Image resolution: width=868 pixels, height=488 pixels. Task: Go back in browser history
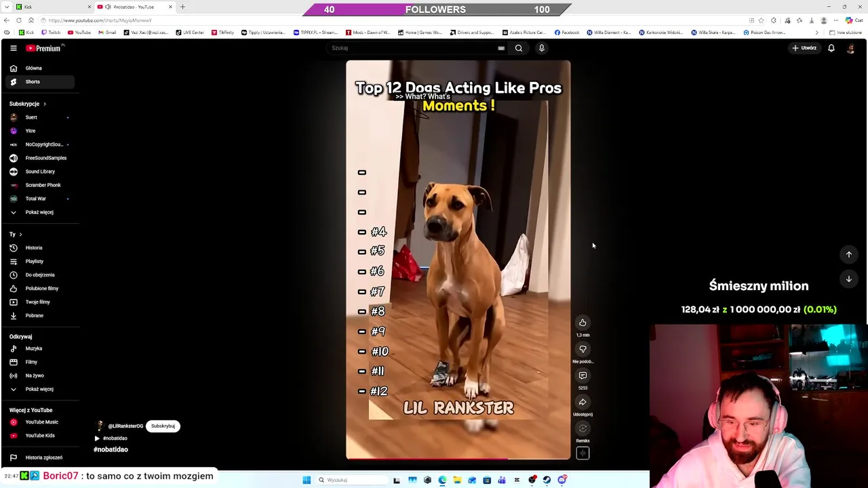(x=7, y=20)
